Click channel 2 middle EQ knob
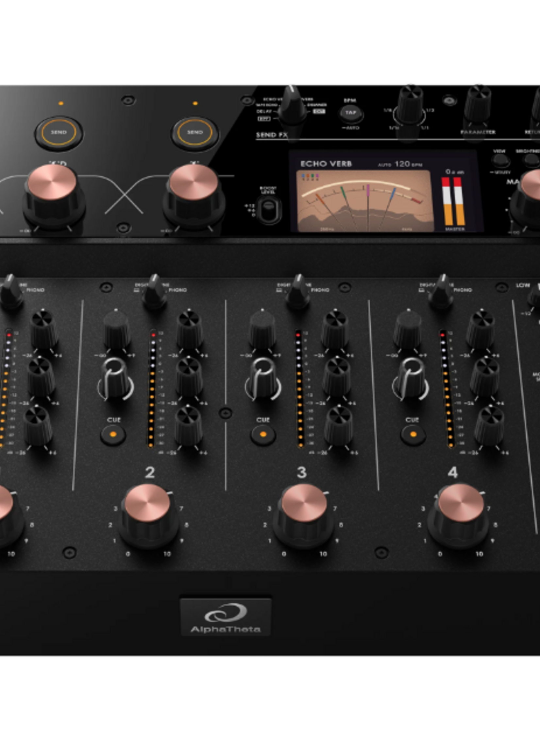Screen dimensions: 540x756 coord(190,377)
